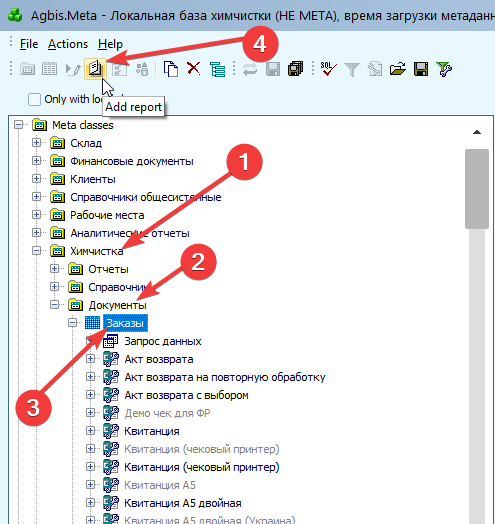The height and width of the screenshot is (524, 495).
Task: Click the tree vertical scrollbar thumb
Action: (477, 189)
